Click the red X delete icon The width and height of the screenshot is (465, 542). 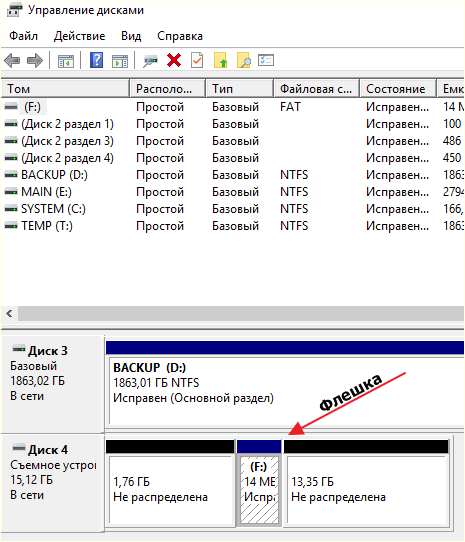tap(174, 60)
